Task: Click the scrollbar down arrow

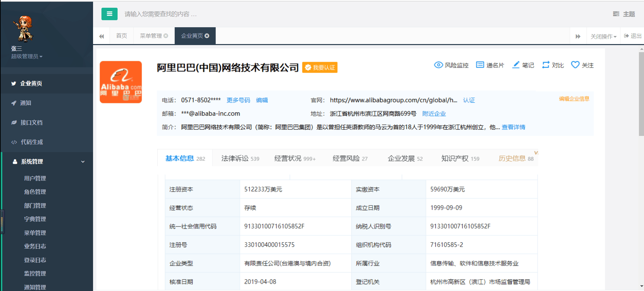Action: 642,286
